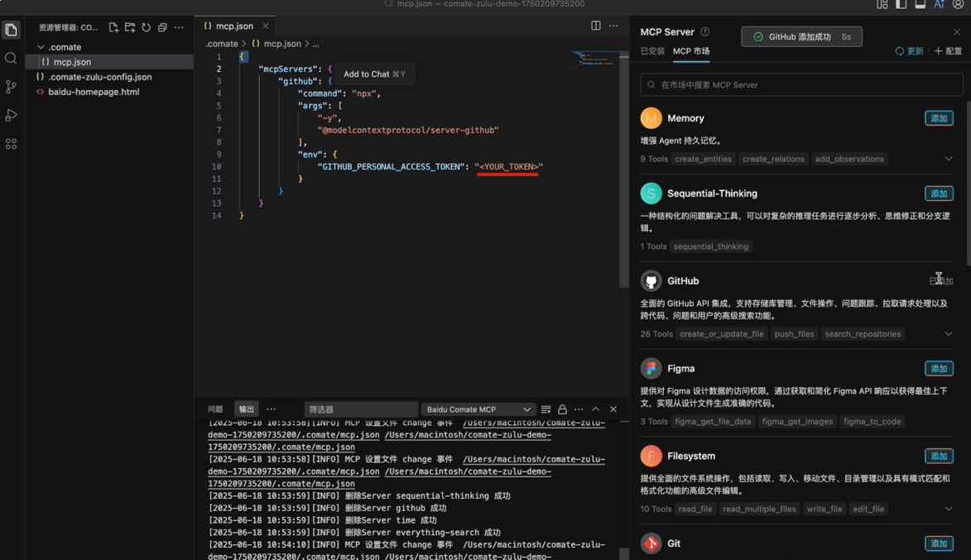Viewport: 971px width, 560px height.
Task: Open the Explorer view in activity bar
Action: click(x=11, y=30)
